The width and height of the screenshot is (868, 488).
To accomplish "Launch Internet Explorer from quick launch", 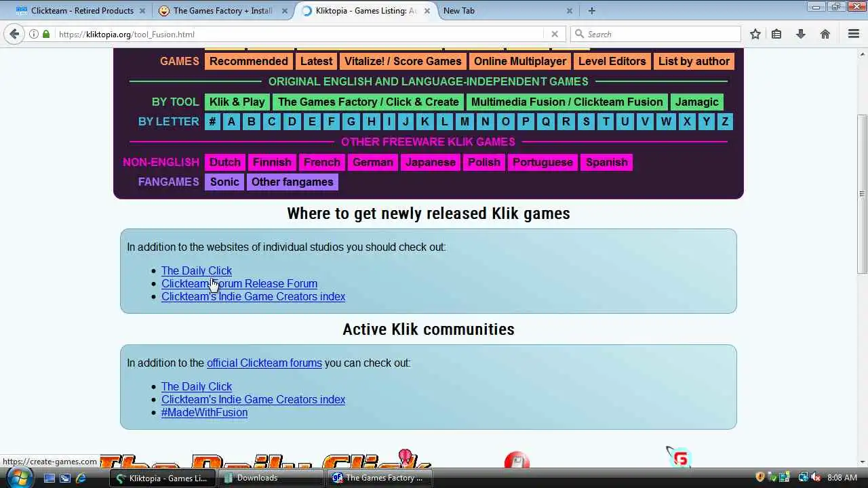I will (81, 478).
